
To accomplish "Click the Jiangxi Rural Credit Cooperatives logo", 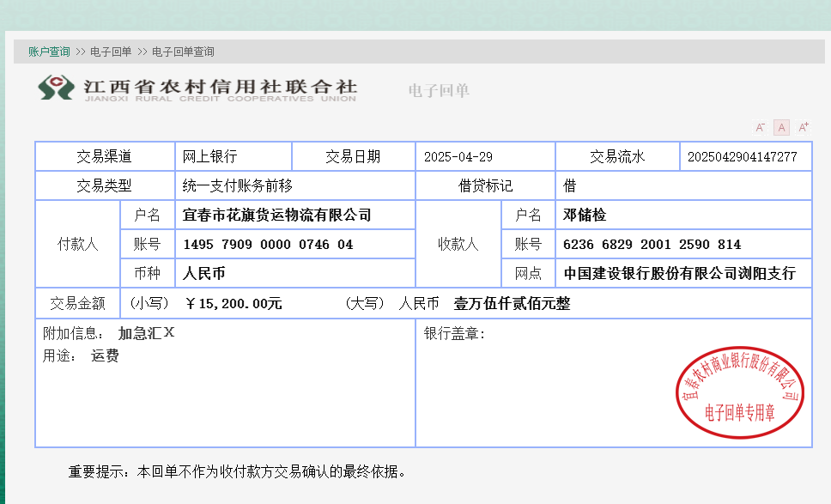I will pos(197,88).
